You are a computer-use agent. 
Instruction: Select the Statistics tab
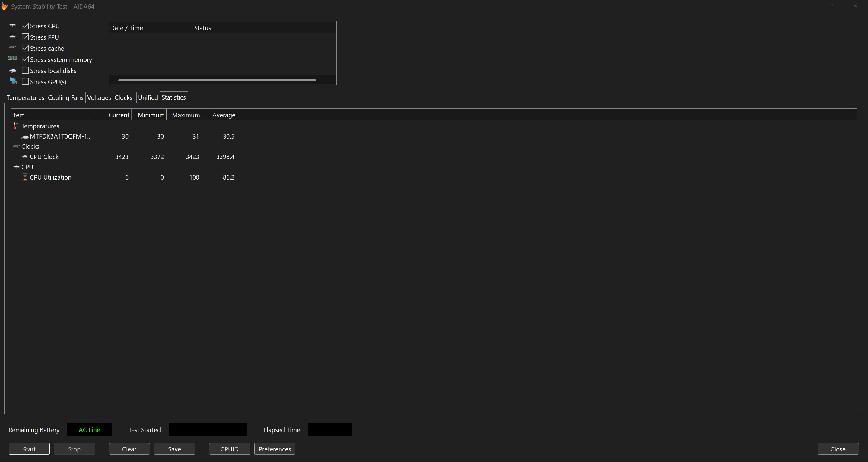(174, 97)
